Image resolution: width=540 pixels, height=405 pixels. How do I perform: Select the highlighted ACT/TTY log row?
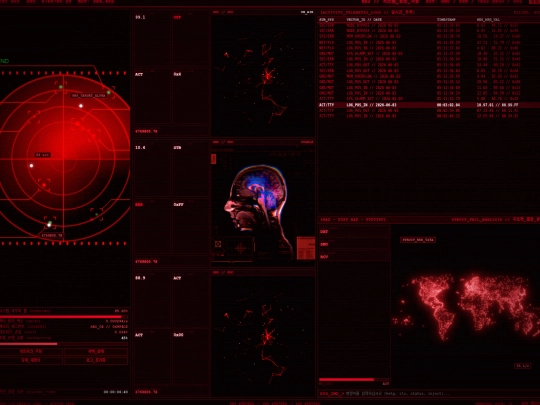pos(429,105)
